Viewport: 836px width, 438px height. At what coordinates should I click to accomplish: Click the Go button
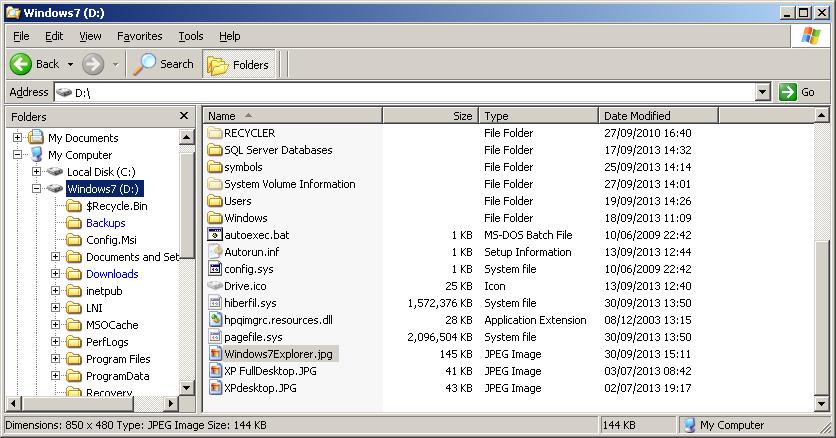point(797,92)
